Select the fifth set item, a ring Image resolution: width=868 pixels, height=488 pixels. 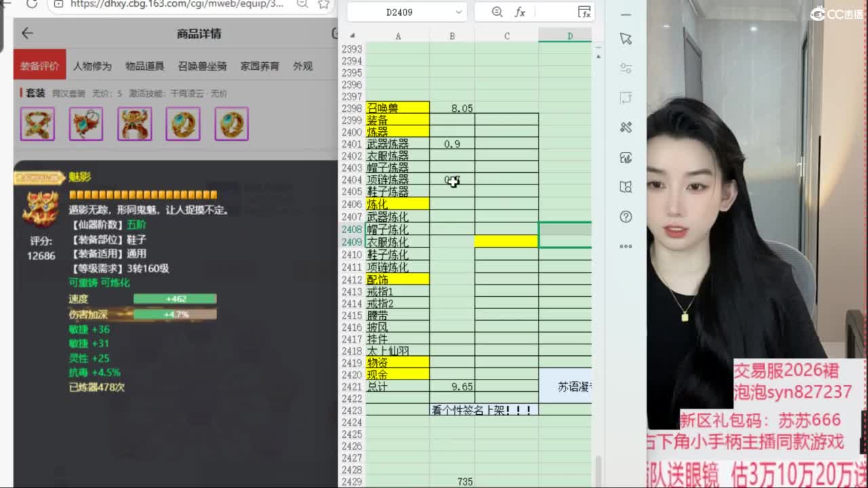click(x=231, y=124)
